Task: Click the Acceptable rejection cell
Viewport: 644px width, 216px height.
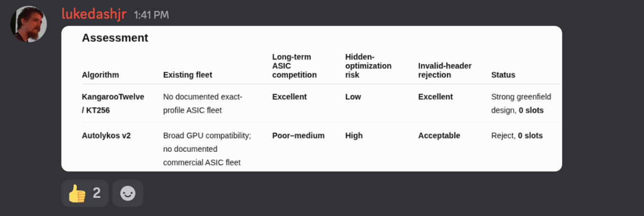Action: tap(439, 136)
